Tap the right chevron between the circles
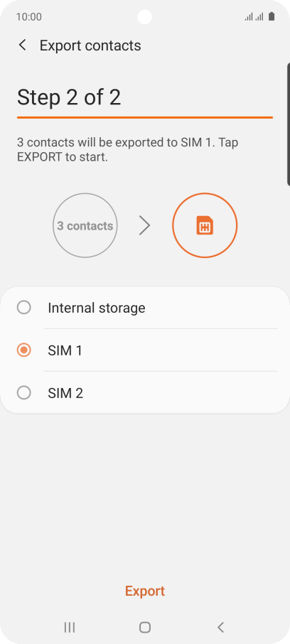 coord(144,225)
